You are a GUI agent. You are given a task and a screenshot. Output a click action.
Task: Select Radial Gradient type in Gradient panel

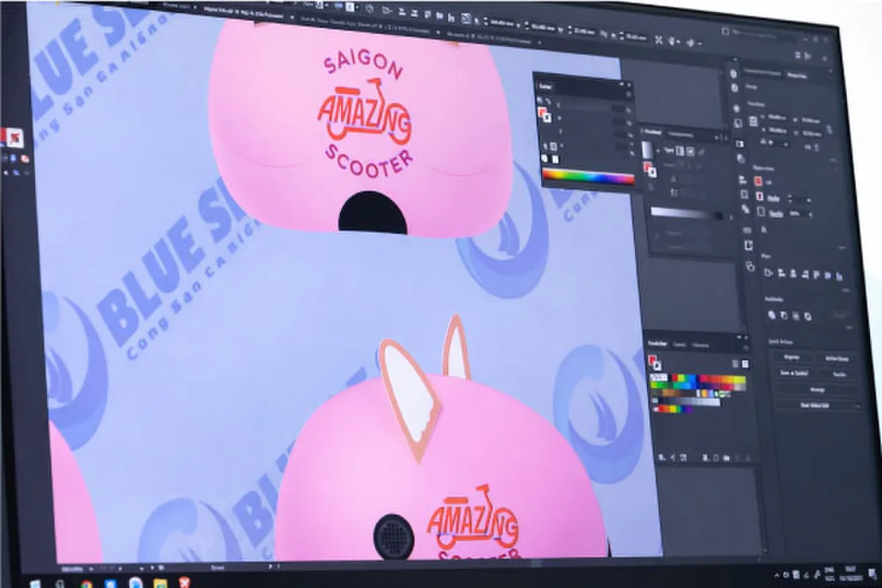coord(690,152)
